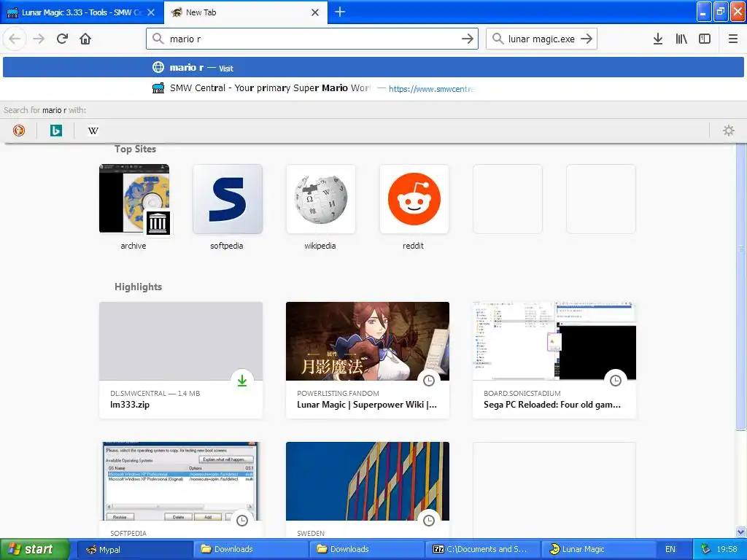Reload the current page
This screenshot has width=747, height=560.
[x=62, y=39]
